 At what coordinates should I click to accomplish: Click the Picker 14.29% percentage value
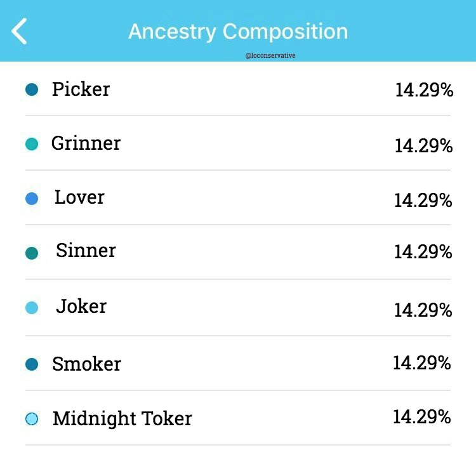coord(424,90)
